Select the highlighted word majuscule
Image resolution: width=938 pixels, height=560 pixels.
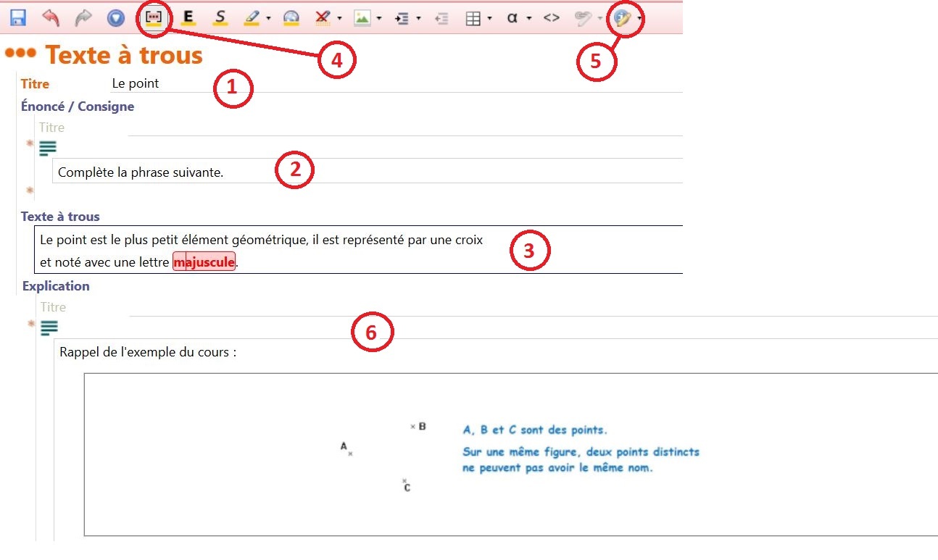click(x=204, y=262)
